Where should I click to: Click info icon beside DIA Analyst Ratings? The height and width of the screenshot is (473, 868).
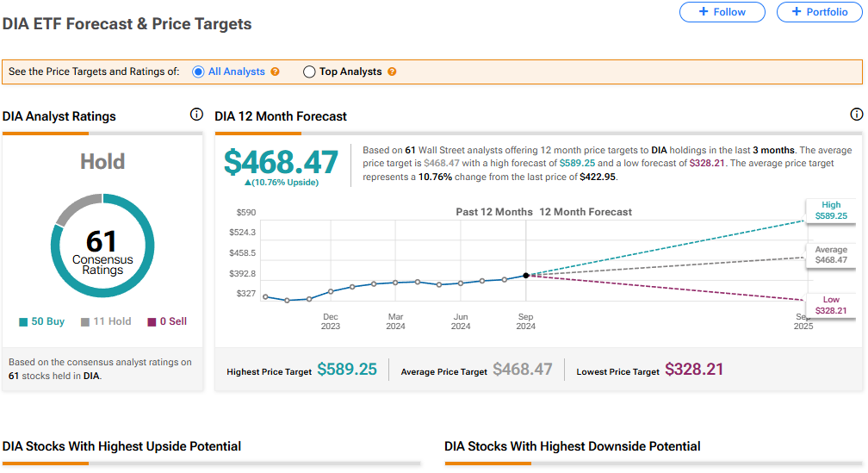tap(196, 115)
